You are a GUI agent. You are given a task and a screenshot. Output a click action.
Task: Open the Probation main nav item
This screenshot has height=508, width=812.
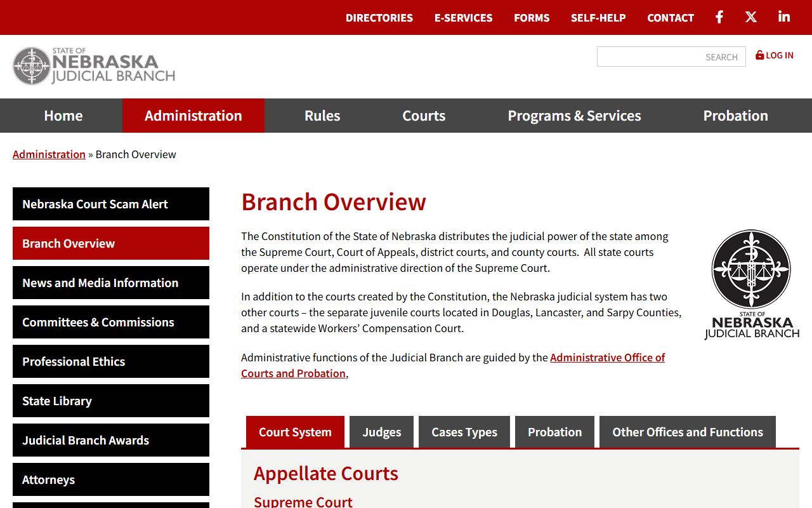736,116
